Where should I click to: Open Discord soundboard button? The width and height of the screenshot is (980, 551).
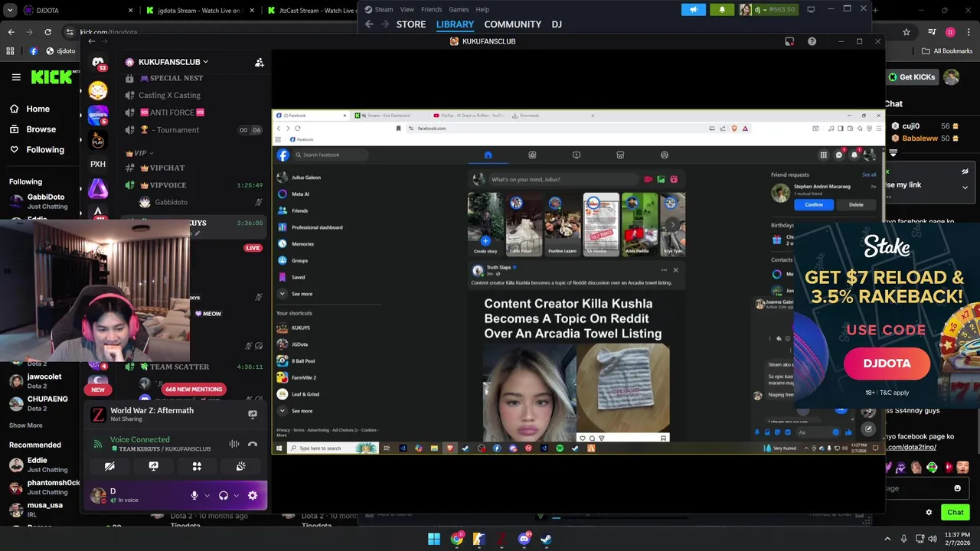(x=240, y=466)
